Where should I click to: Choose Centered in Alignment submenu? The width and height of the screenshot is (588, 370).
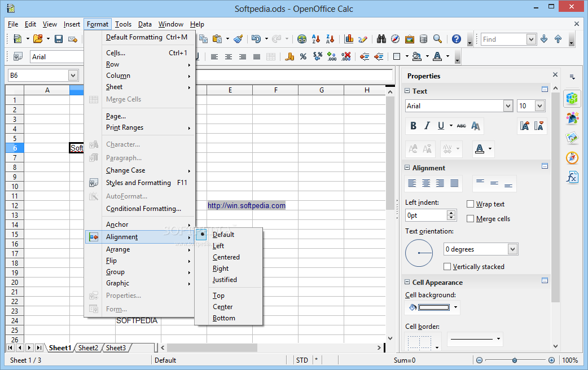click(226, 257)
